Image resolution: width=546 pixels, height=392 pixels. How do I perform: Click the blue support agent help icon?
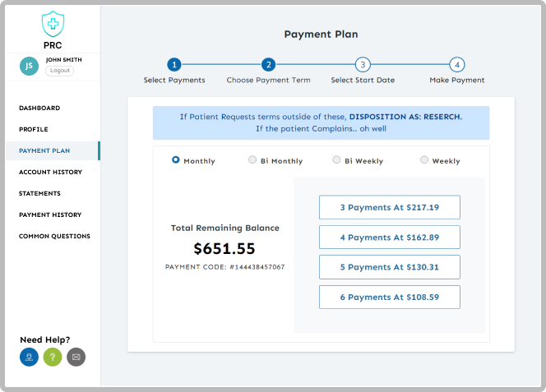tap(29, 357)
